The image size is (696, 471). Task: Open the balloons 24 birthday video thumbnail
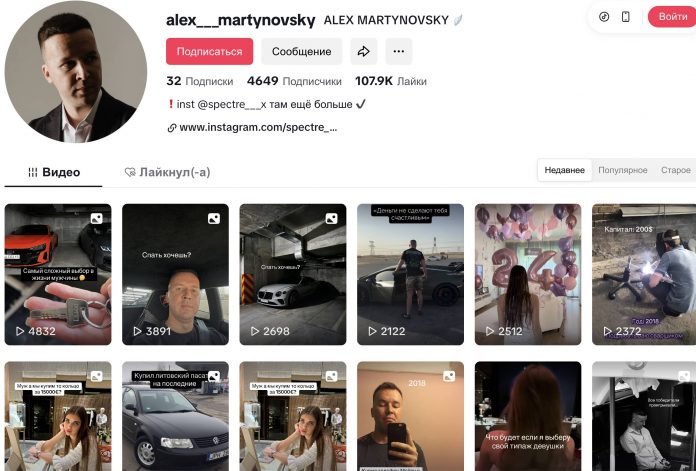[528, 274]
